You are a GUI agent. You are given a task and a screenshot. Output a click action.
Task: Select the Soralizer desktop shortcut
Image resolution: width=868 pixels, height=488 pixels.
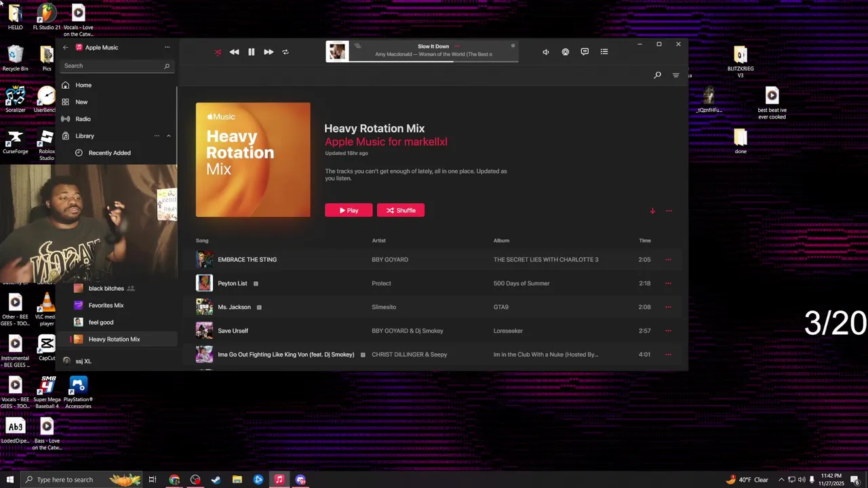(x=15, y=100)
